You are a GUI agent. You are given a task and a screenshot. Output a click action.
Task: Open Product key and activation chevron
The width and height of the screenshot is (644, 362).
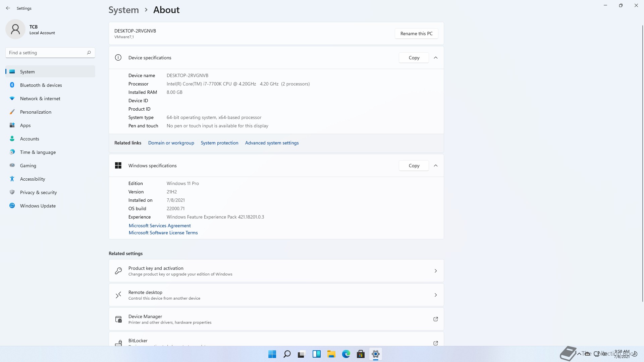(x=436, y=271)
